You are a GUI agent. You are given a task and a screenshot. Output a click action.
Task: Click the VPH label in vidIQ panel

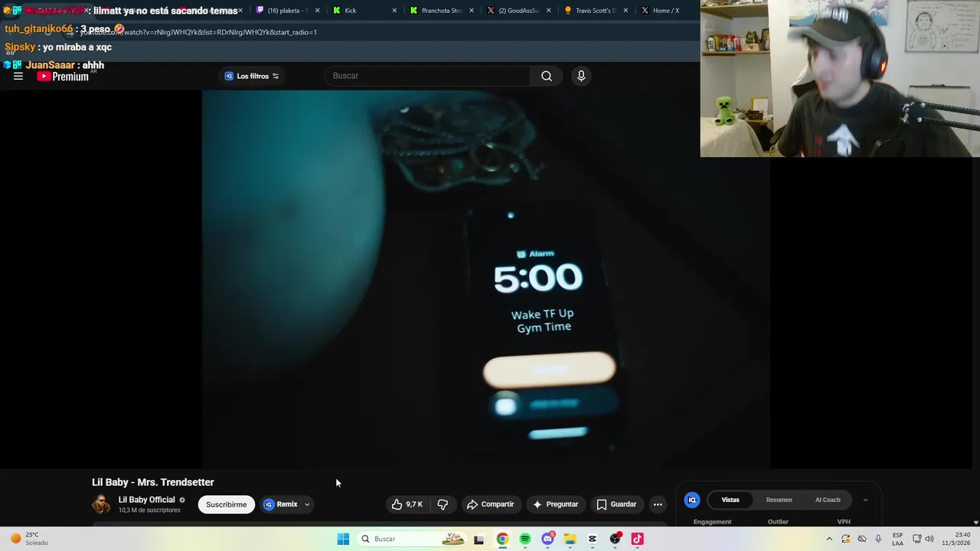click(844, 522)
